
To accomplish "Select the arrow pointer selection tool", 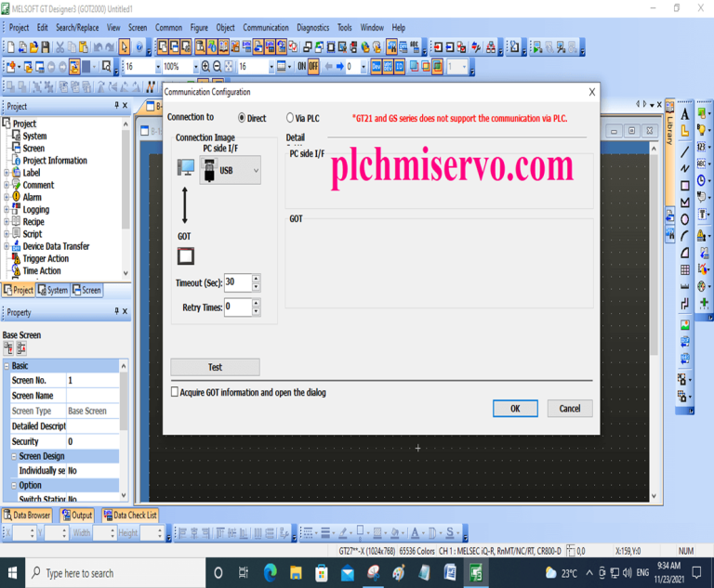I will 124,46.
